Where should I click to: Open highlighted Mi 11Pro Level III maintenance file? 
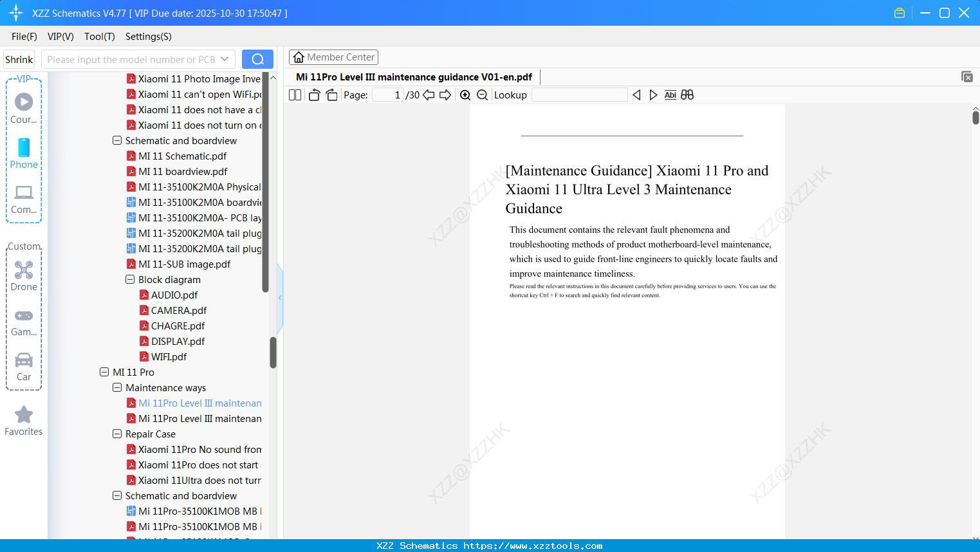point(199,403)
